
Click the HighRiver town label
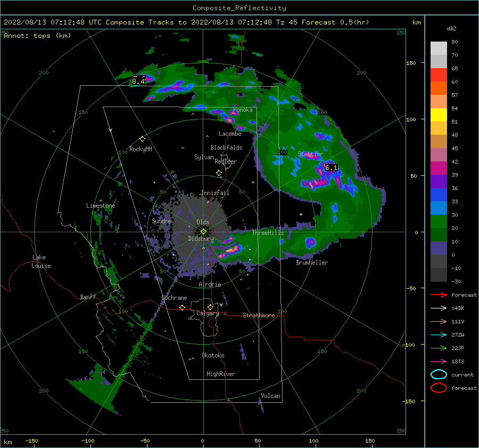[x=221, y=374]
